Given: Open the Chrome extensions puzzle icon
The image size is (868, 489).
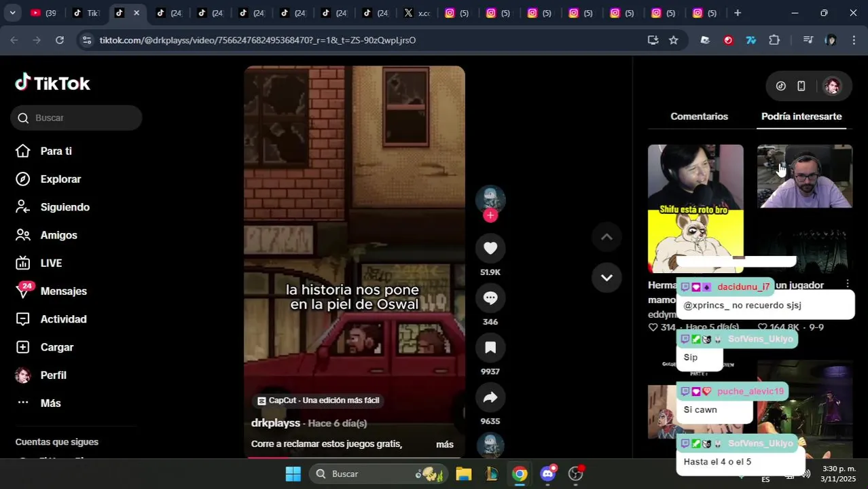Looking at the screenshot, I should click(x=774, y=40).
